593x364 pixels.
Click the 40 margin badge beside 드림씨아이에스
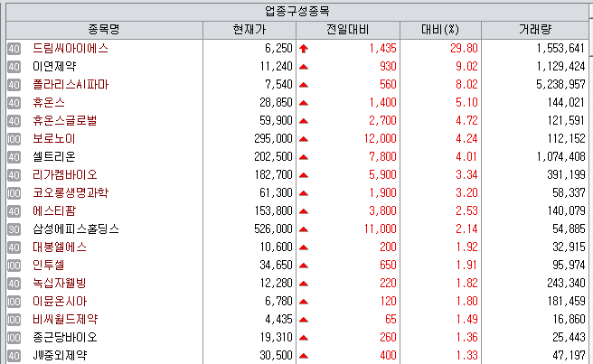(14, 49)
